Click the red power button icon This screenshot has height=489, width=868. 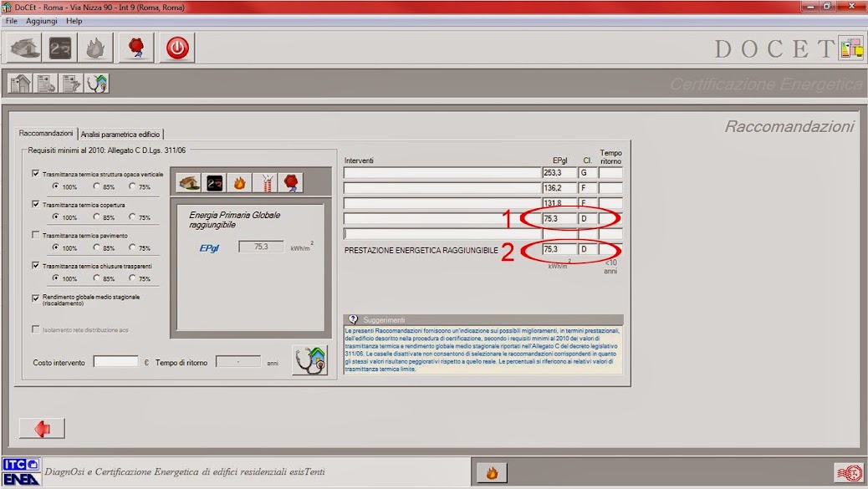click(177, 48)
